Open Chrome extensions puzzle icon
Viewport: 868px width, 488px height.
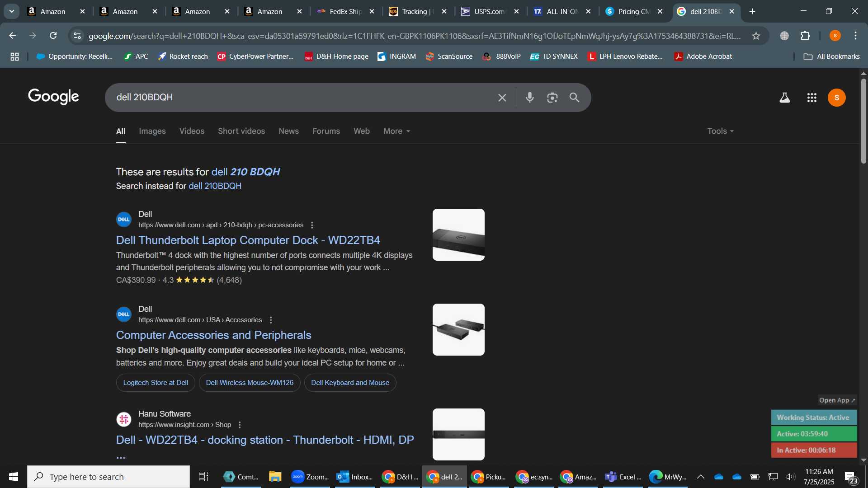pyautogui.click(x=805, y=36)
